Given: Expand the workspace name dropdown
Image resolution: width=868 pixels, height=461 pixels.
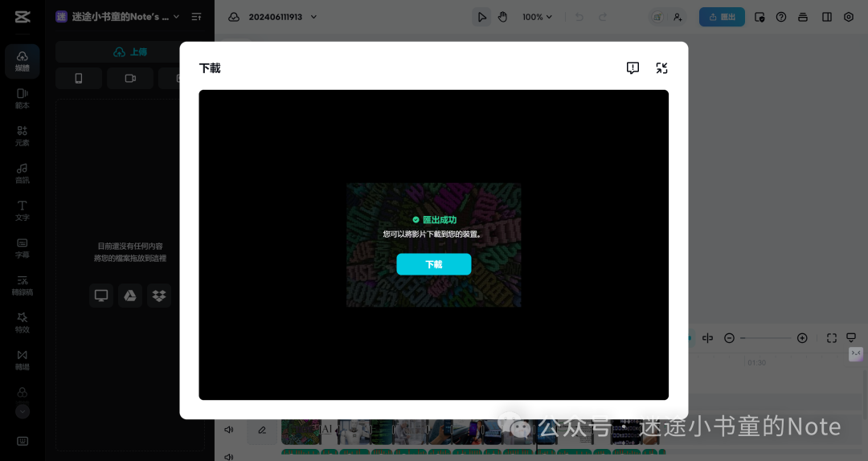Looking at the screenshot, I should point(176,17).
